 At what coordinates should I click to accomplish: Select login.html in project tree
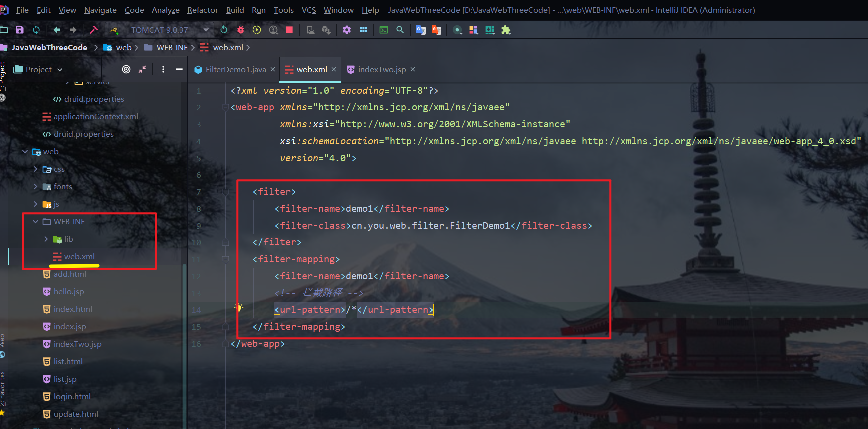coord(72,397)
